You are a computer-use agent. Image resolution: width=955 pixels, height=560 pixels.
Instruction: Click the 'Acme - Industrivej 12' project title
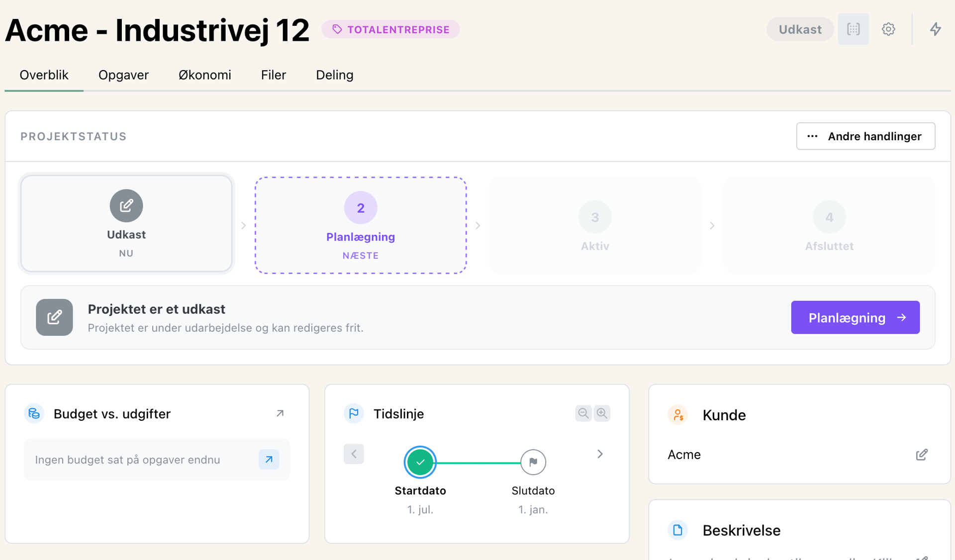[157, 30]
